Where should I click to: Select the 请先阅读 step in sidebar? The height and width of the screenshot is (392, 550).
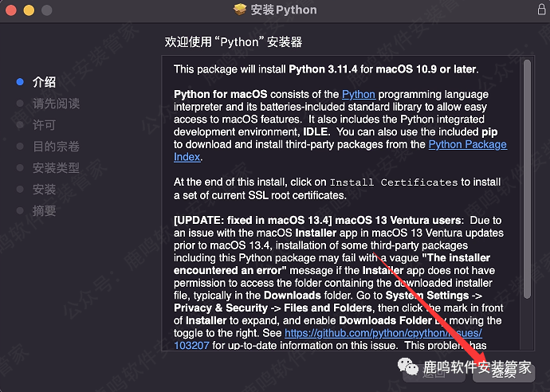point(56,104)
